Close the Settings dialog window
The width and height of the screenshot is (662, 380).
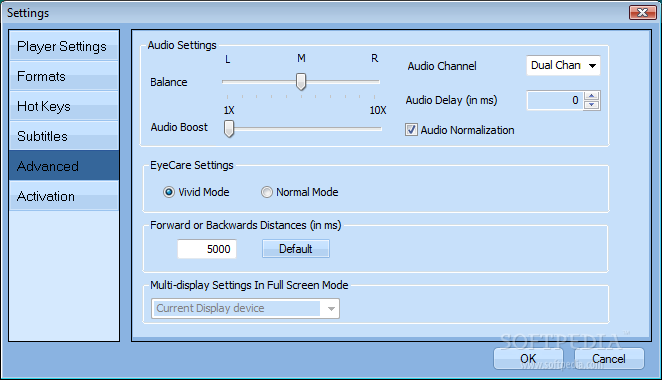(642, 13)
